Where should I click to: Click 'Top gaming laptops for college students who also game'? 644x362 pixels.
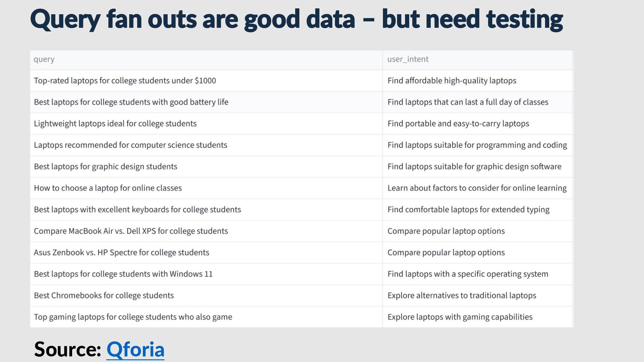pos(206,317)
